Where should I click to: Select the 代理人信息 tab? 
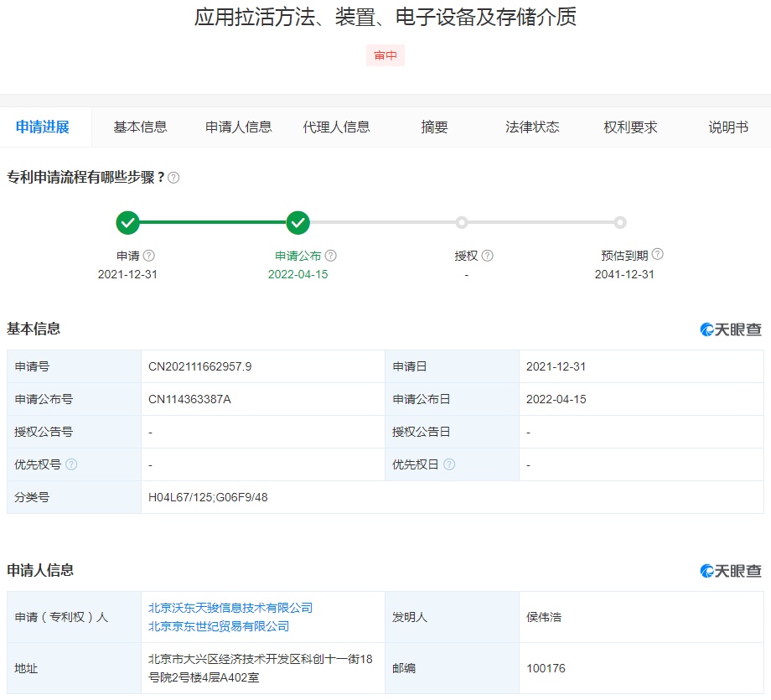(x=336, y=127)
